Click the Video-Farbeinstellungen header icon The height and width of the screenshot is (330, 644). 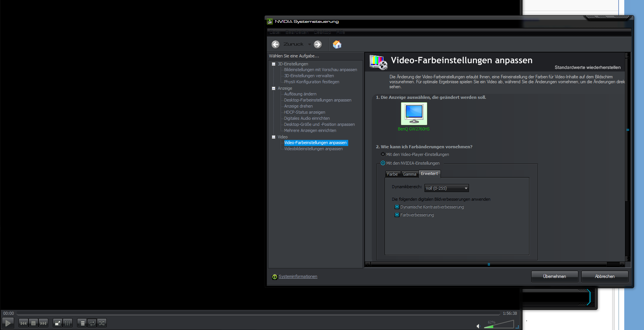pyautogui.click(x=378, y=63)
